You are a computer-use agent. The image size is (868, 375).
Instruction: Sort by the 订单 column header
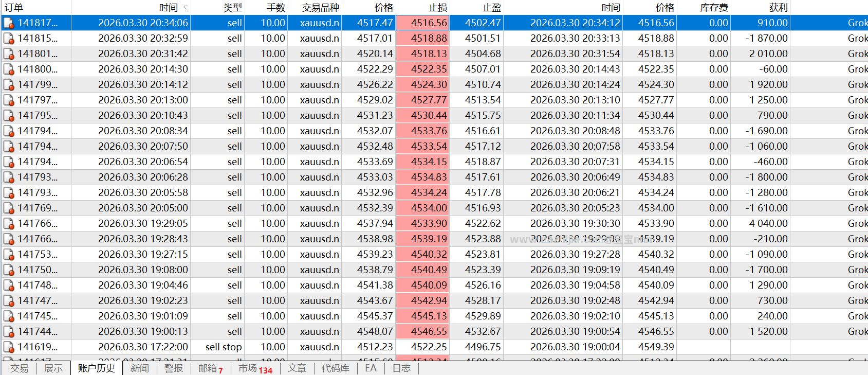pyautogui.click(x=36, y=8)
